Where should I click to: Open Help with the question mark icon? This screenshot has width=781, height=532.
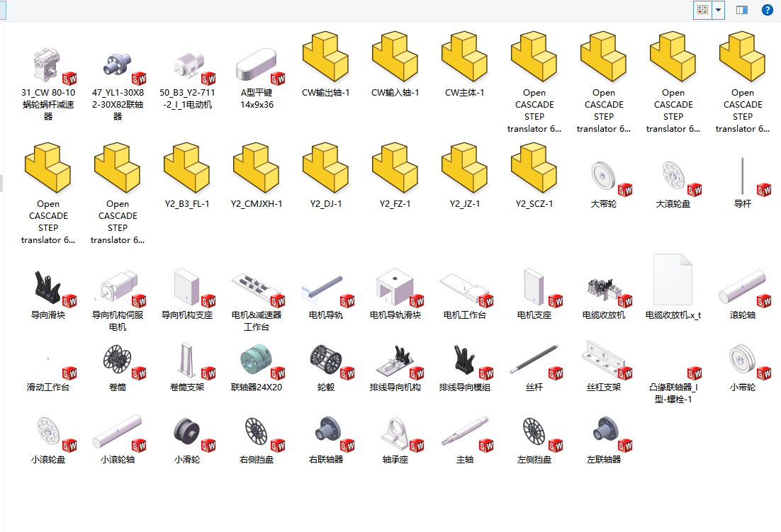[x=768, y=10]
